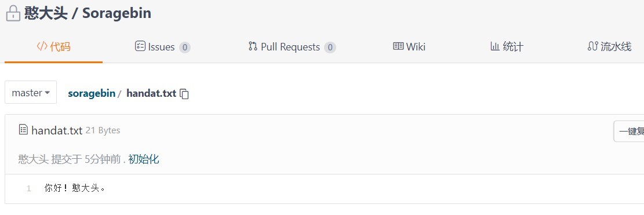Click the file document icon next to handat.txt

coord(23,130)
